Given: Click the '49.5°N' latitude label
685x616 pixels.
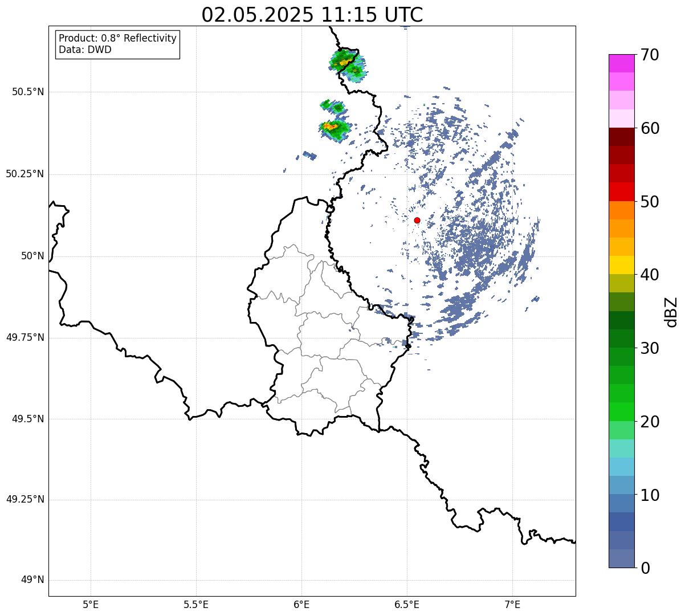Looking at the screenshot, I should point(28,419).
